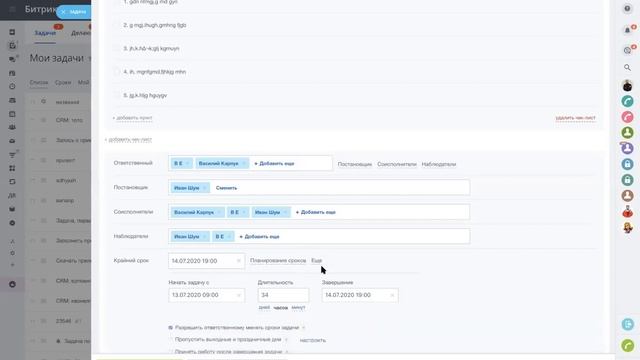Screen dimensions: 640x360
Task: Switch to the Сроки view tab
Action: tap(63, 82)
